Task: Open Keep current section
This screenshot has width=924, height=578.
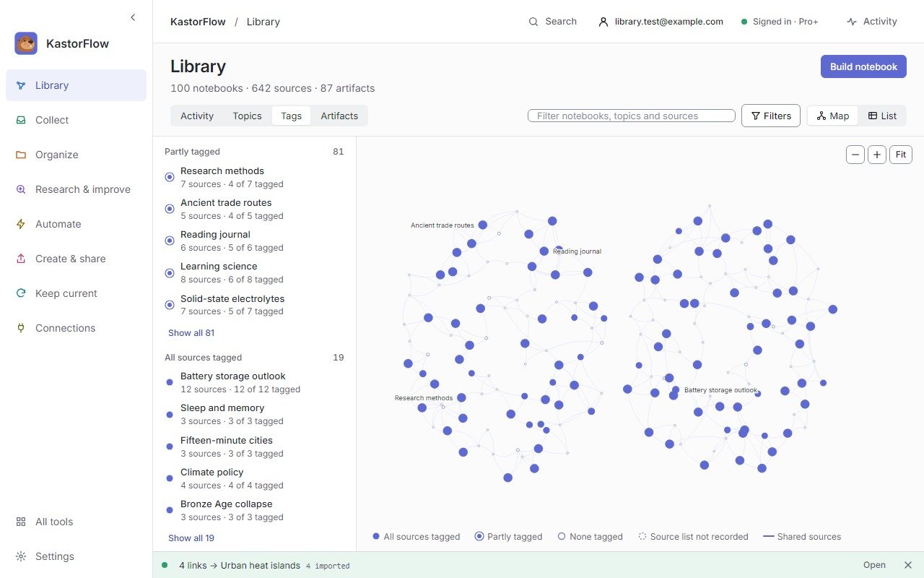Action: [76, 293]
